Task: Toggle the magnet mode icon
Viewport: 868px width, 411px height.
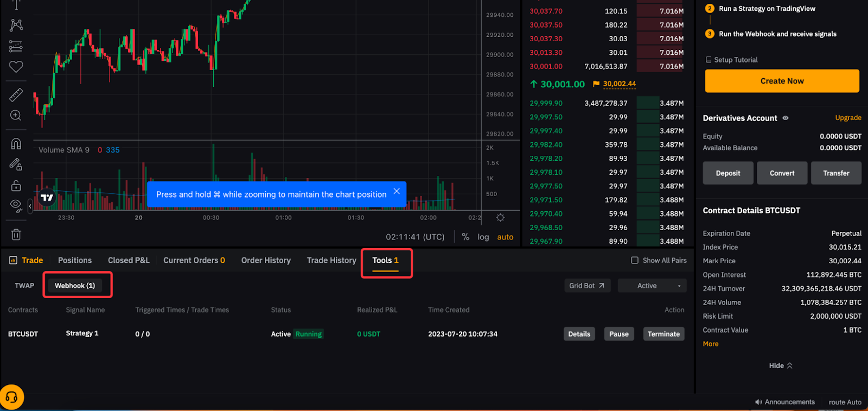Action: click(x=16, y=143)
